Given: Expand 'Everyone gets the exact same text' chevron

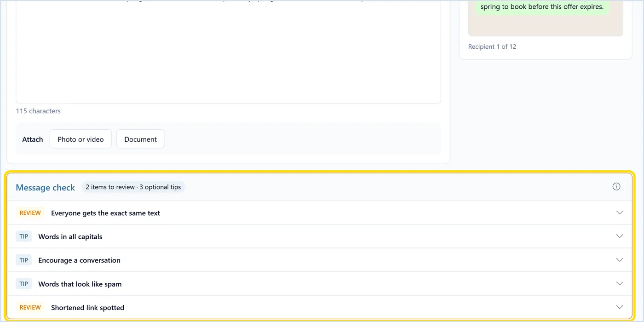Looking at the screenshot, I should tap(620, 213).
